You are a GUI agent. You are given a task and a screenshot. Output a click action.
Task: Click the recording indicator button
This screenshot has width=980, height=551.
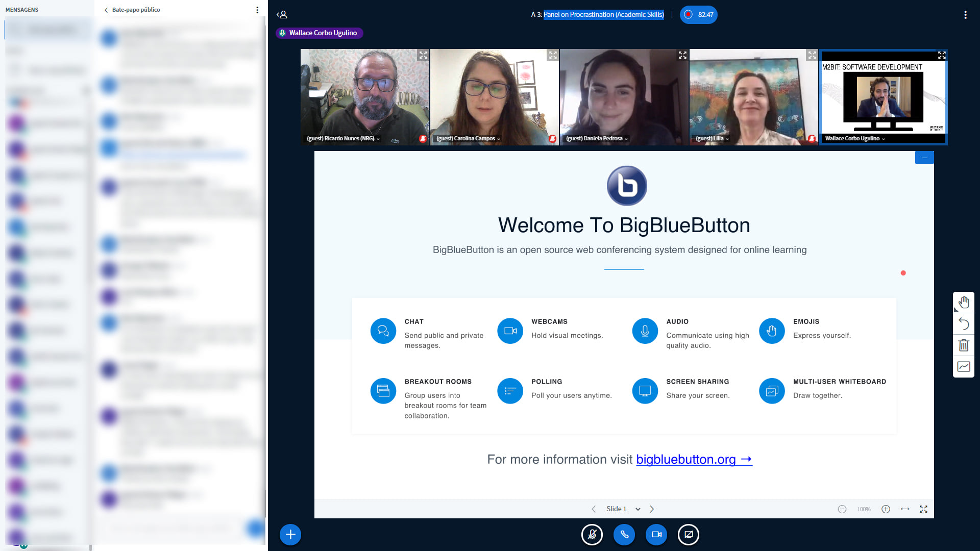click(698, 15)
